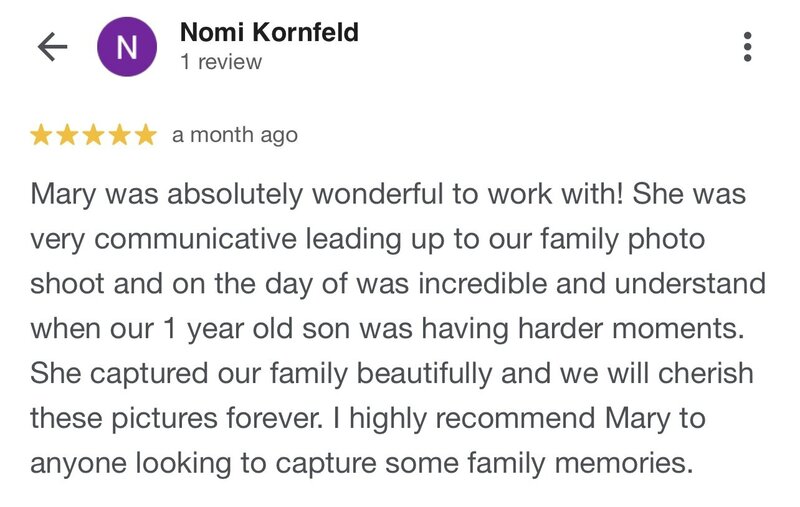The image size is (800, 507).
Task: Click "incredible and understand" in the review
Action: click(x=592, y=284)
